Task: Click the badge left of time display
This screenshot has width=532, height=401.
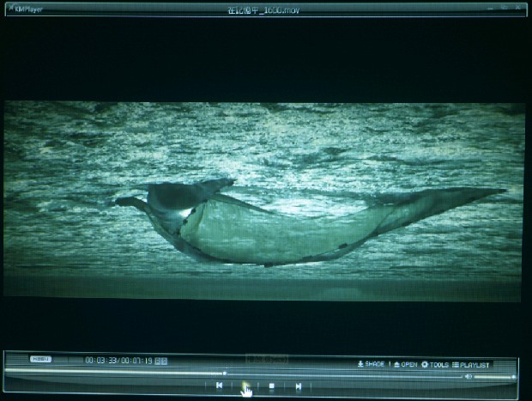Action: 41,360
